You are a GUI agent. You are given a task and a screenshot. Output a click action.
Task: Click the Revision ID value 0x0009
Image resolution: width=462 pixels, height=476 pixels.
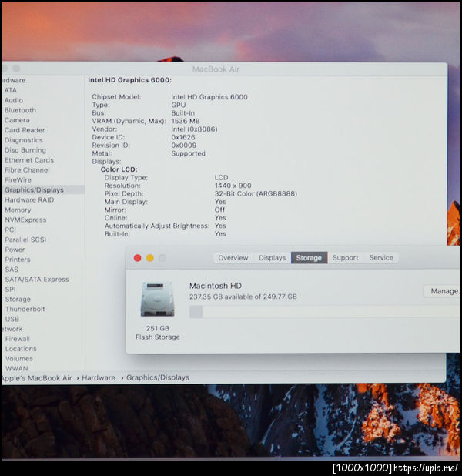[184, 146]
